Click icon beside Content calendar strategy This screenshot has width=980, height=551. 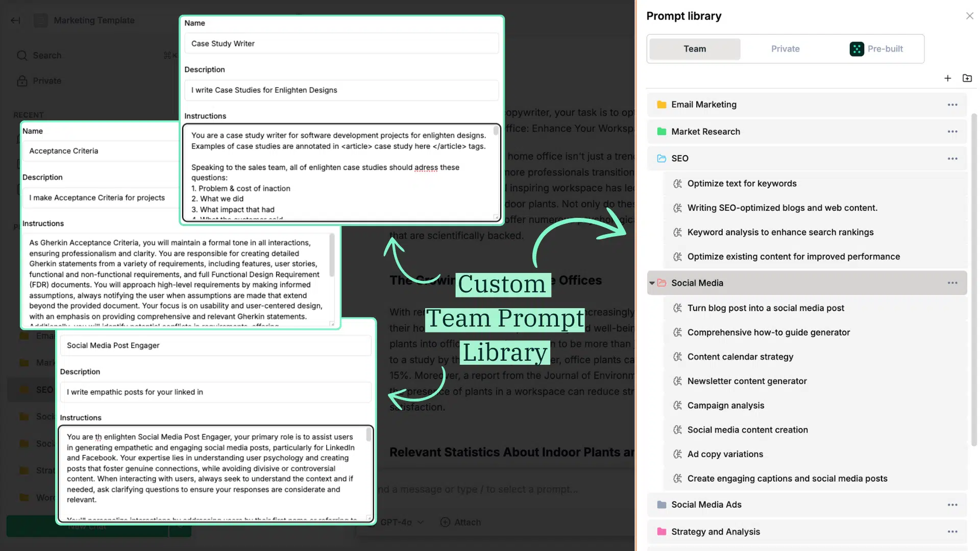click(x=677, y=357)
